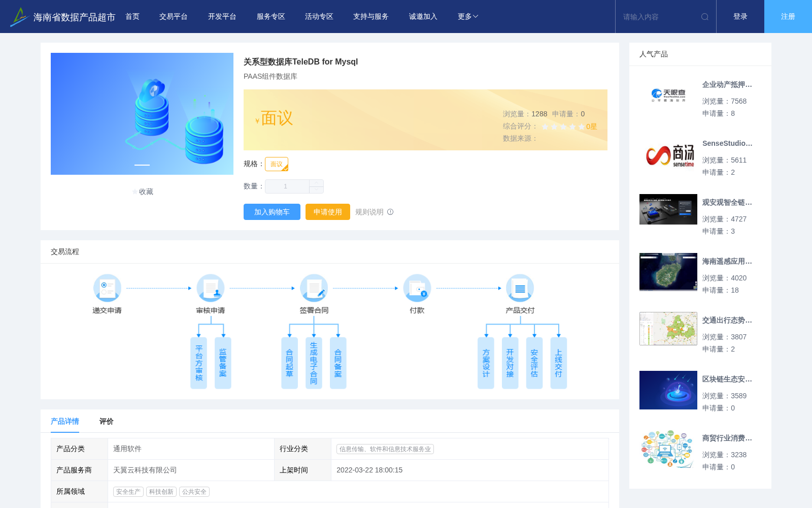Open the 商汤 sensetime product thumbnail
The image size is (812, 508).
(x=668, y=154)
